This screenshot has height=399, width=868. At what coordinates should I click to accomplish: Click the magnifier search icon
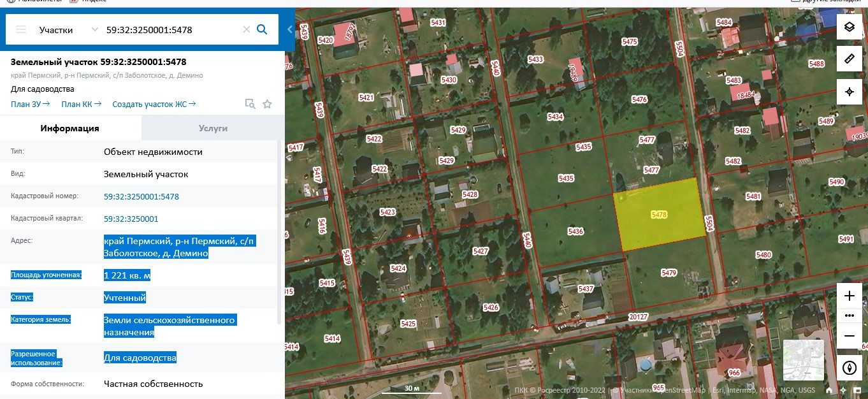click(x=262, y=29)
